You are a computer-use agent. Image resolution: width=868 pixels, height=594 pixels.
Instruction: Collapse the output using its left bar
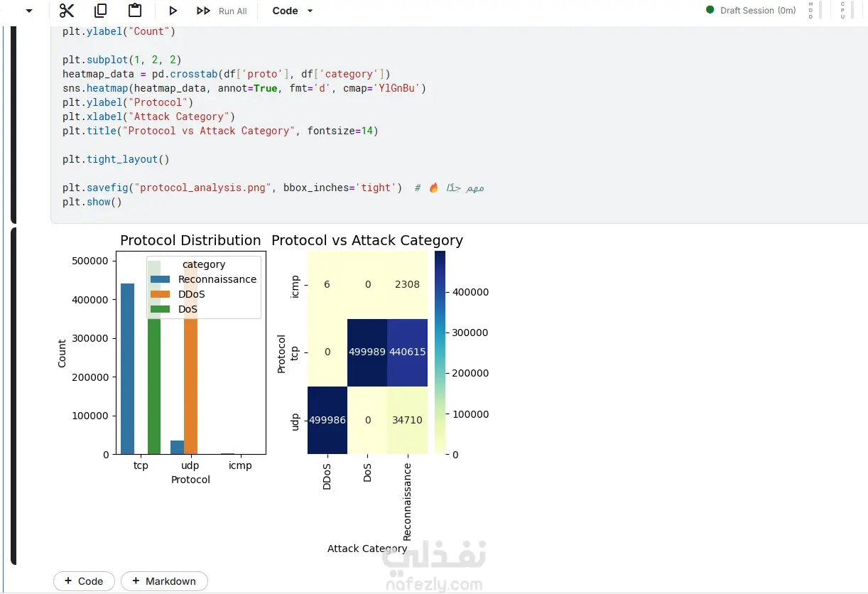pyautogui.click(x=13, y=396)
